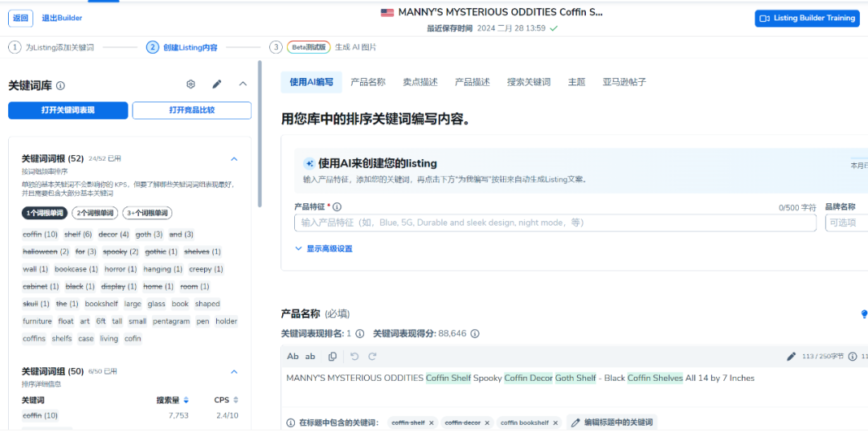Remove the coffin decor keyword chip
868x433 pixels.
pyautogui.click(x=487, y=423)
